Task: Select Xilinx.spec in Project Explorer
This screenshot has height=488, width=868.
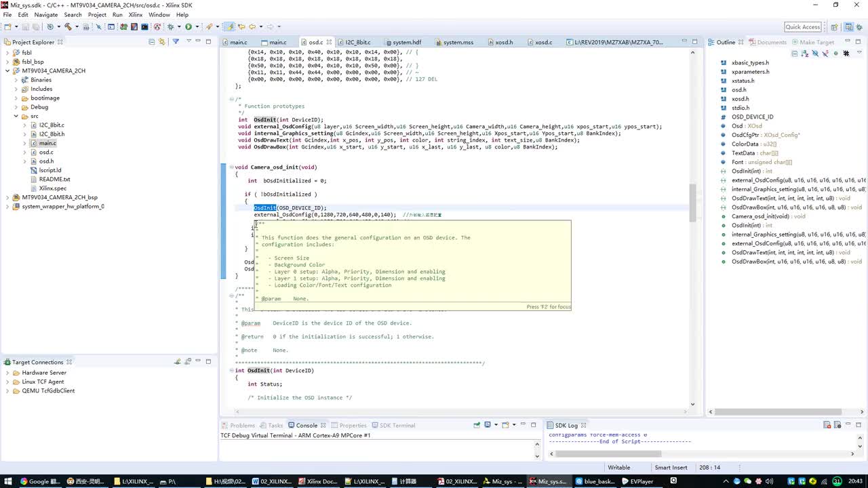Action: click(52, 188)
